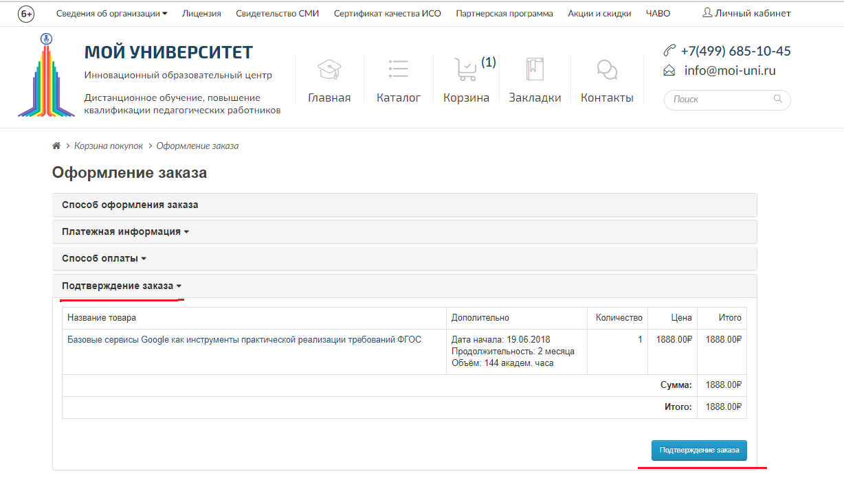Open the ЧАВО menu item
This screenshot has height=504, width=844.
coord(658,13)
